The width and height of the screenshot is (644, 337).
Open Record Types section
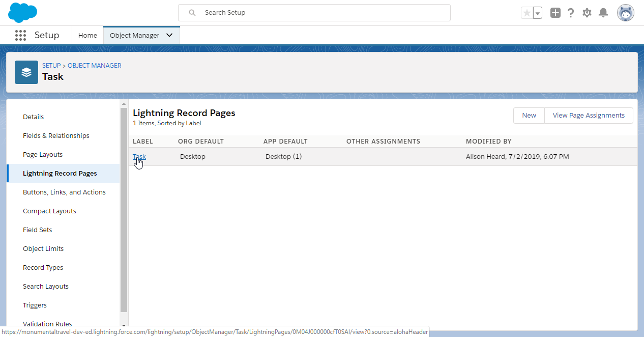(43, 268)
